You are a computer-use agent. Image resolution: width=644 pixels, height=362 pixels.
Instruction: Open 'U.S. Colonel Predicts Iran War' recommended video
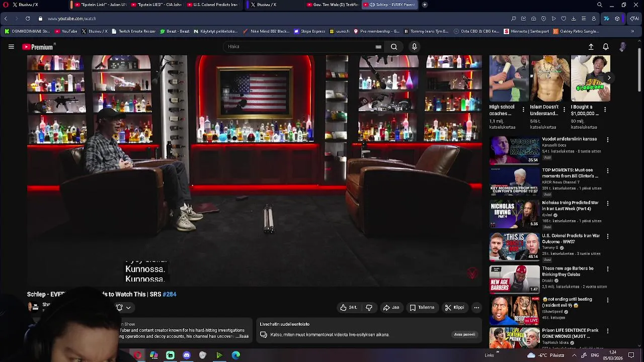tap(514, 247)
